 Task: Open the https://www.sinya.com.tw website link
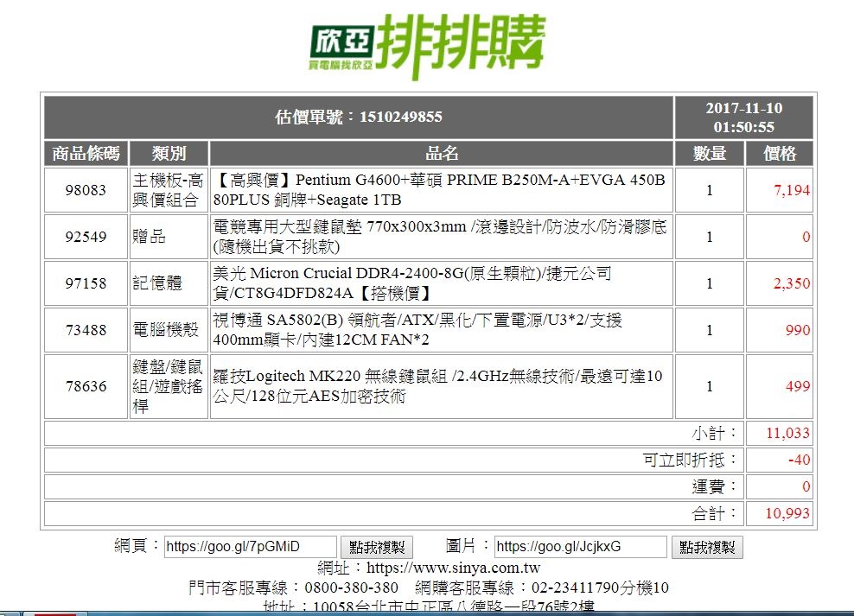453,568
